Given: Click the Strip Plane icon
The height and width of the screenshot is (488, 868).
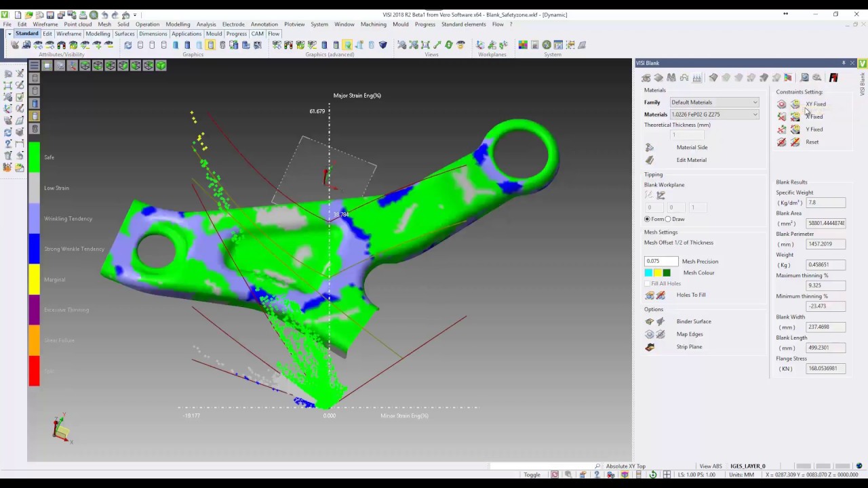Looking at the screenshot, I should pos(650,347).
